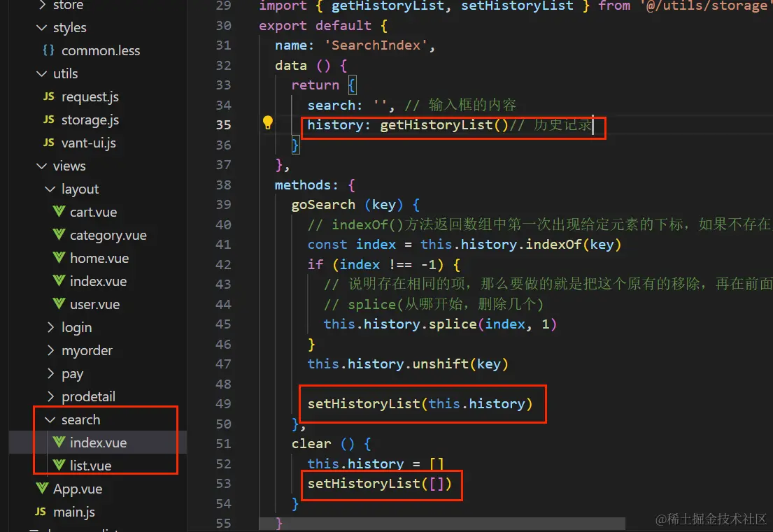Collapse the utils folder
This screenshot has height=532, width=773.
[x=42, y=73]
